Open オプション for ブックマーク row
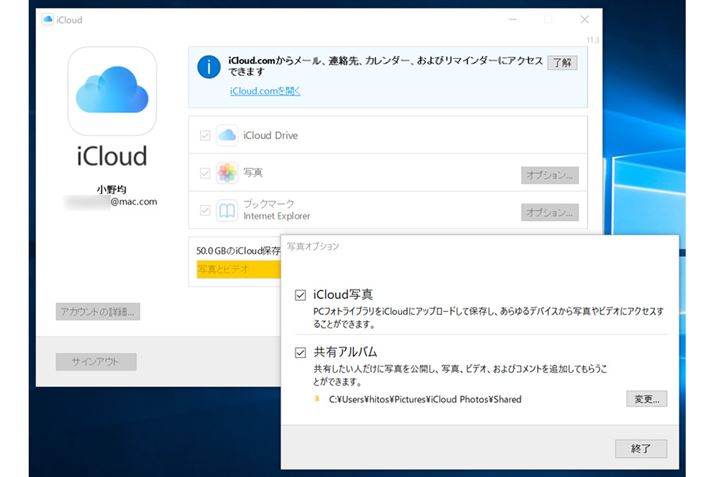This screenshot has width=715, height=477. pyautogui.click(x=550, y=213)
